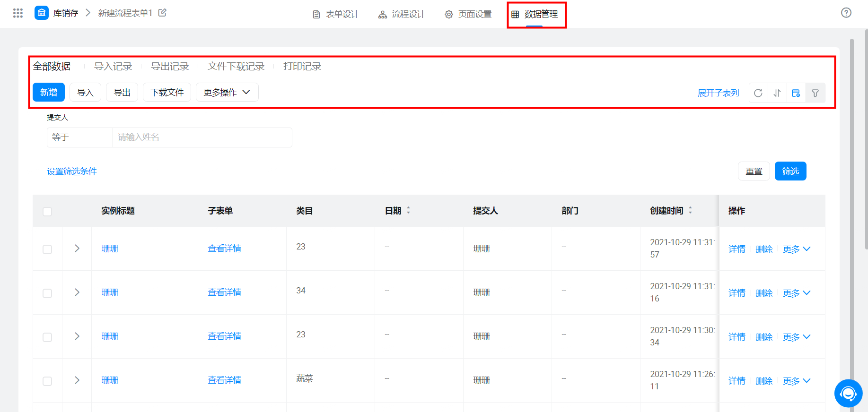Expand the first data row chevron

[77, 249]
